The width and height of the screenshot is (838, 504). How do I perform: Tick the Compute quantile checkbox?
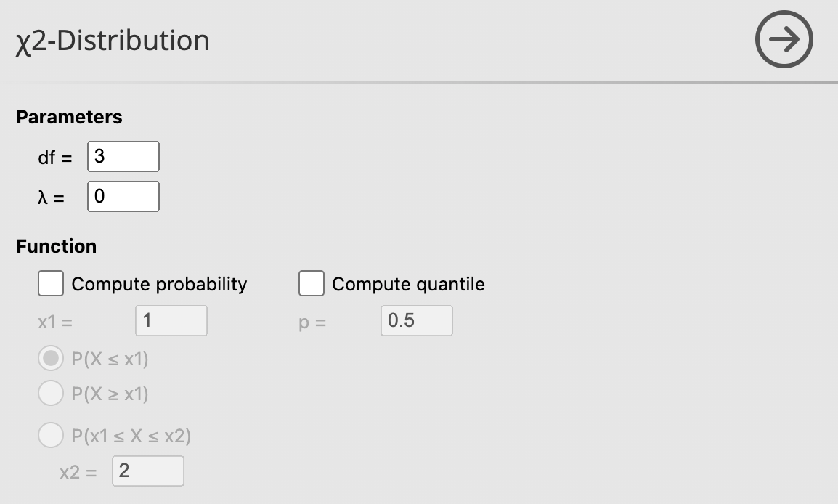coord(311,284)
